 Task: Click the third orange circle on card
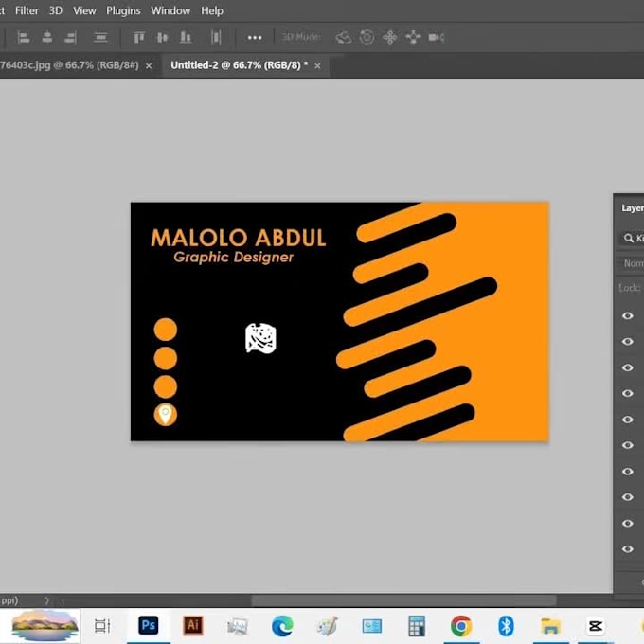[166, 387]
